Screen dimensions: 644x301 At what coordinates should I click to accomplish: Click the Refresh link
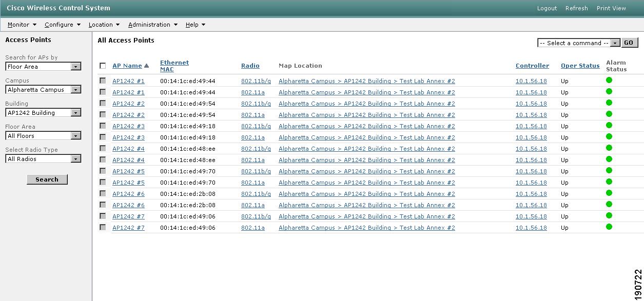coord(576,8)
